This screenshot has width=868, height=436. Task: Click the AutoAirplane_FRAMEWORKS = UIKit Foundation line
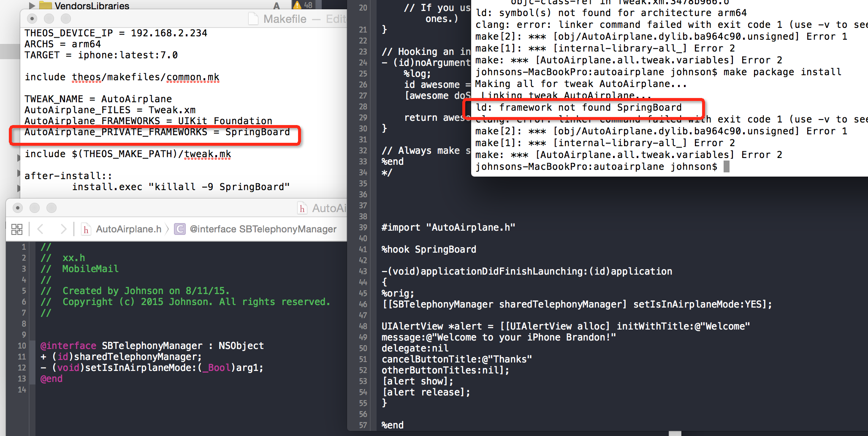(x=148, y=121)
